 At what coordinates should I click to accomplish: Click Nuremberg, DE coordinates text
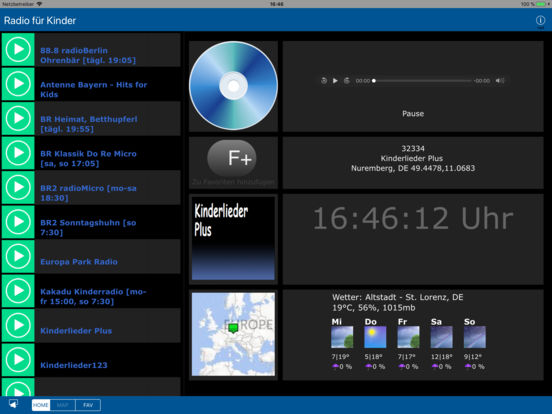pyautogui.click(x=413, y=168)
